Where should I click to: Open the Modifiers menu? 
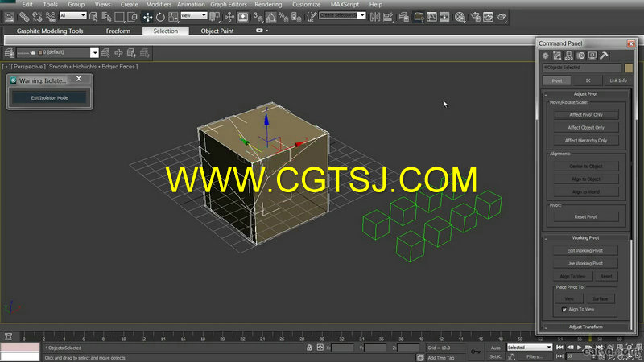point(159,4)
